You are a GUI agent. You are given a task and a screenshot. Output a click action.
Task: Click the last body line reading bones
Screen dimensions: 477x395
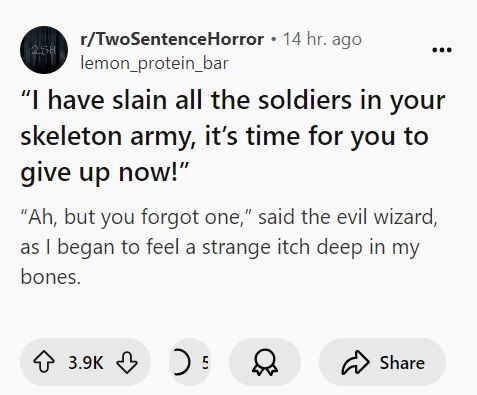51,277
